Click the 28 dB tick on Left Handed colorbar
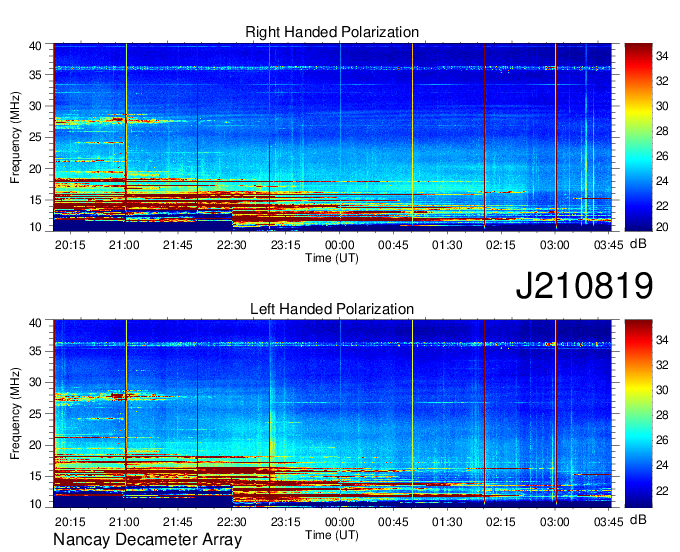 (x=662, y=415)
